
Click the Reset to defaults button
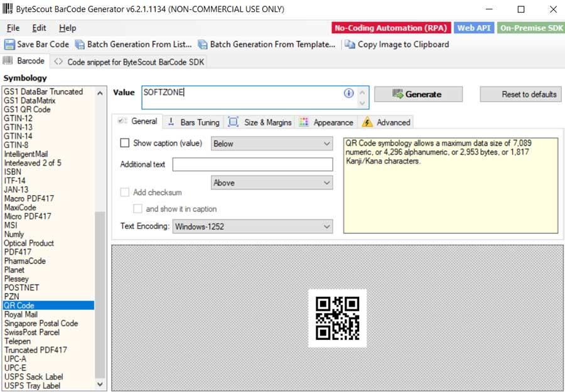point(520,94)
